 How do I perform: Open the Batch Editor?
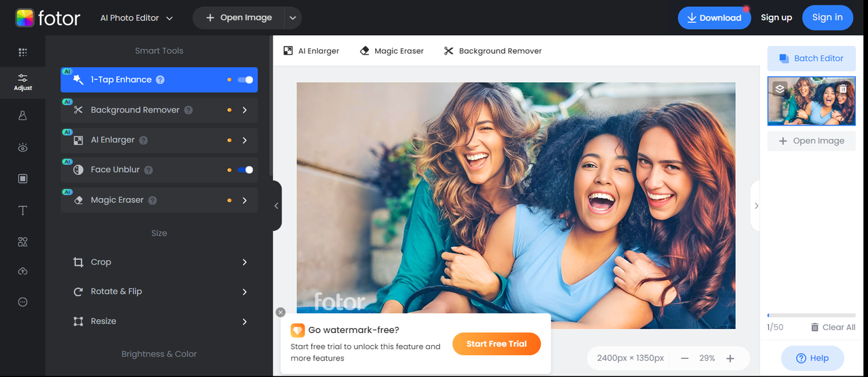pos(811,58)
